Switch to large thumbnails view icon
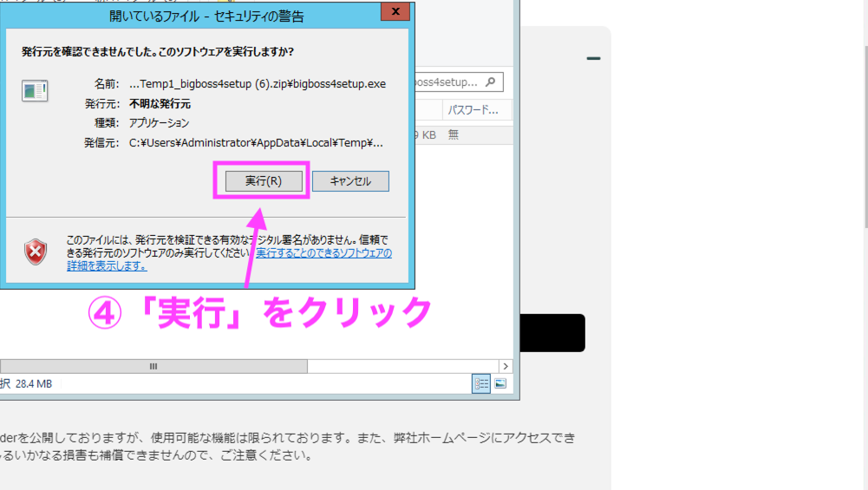The image size is (868, 490). point(500,383)
